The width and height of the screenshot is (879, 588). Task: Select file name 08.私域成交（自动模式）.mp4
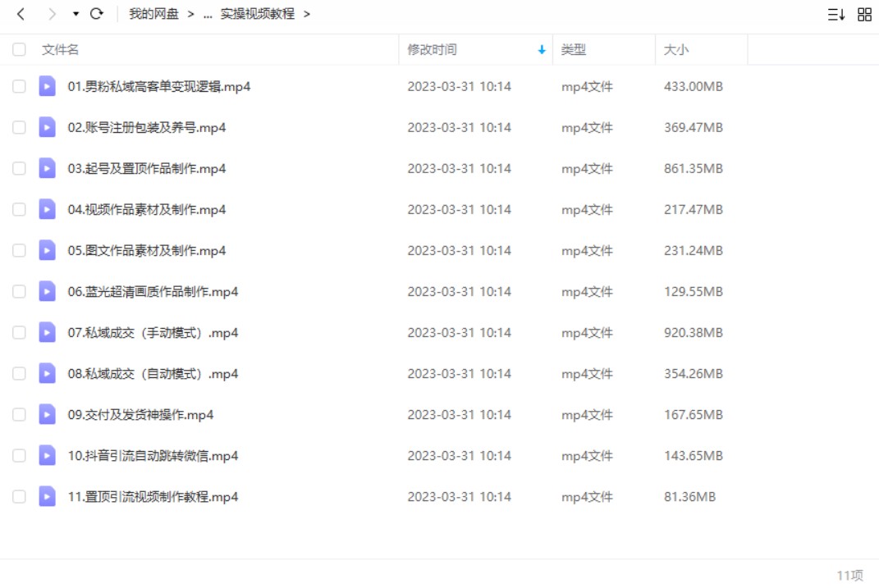click(153, 373)
